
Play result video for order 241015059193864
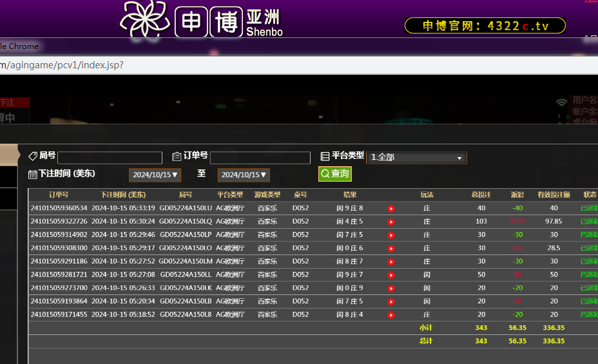click(391, 302)
